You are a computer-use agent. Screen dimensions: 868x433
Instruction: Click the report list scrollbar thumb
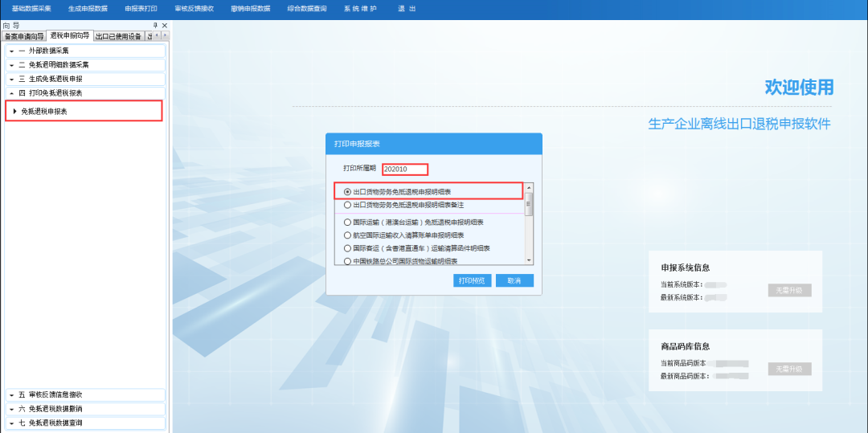tap(529, 204)
